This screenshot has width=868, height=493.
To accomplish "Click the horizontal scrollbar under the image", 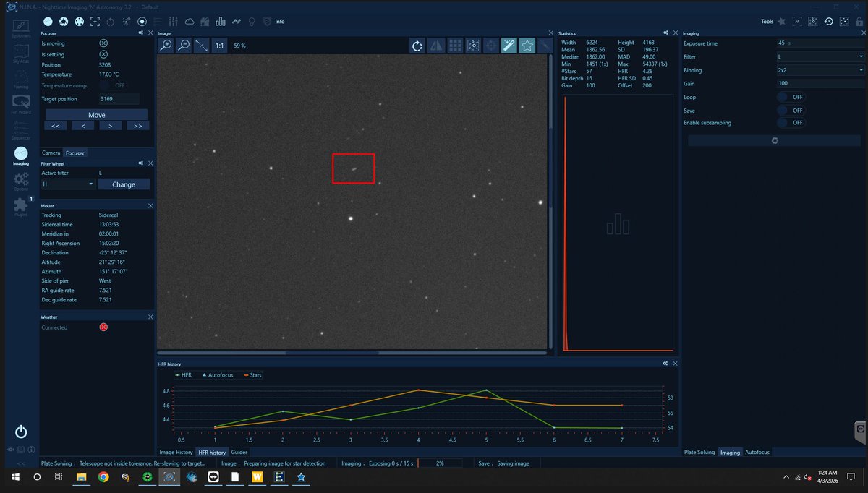I will [x=352, y=353].
